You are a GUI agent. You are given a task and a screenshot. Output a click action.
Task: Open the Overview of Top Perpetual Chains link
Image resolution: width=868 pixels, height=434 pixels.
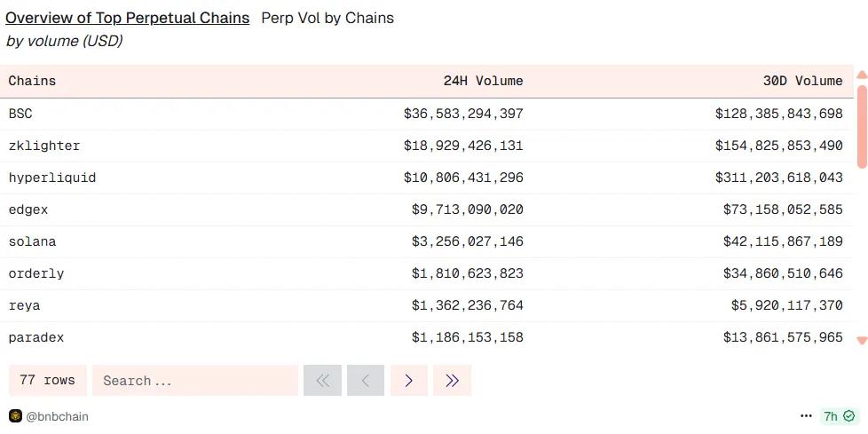coord(128,18)
